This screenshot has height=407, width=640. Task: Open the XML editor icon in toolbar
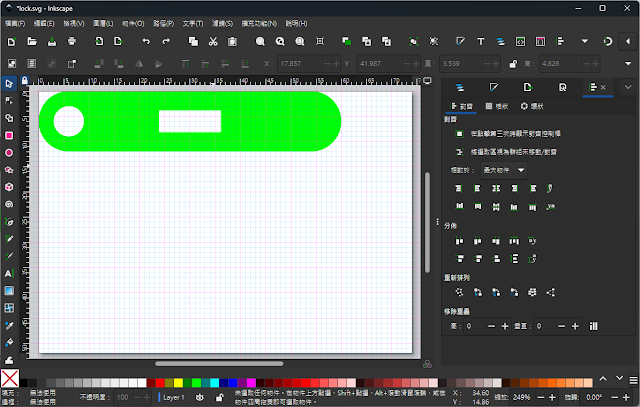tap(520, 42)
